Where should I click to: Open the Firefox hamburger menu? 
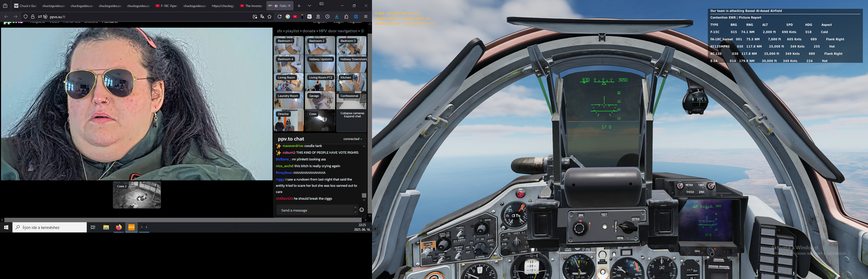(366, 17)
